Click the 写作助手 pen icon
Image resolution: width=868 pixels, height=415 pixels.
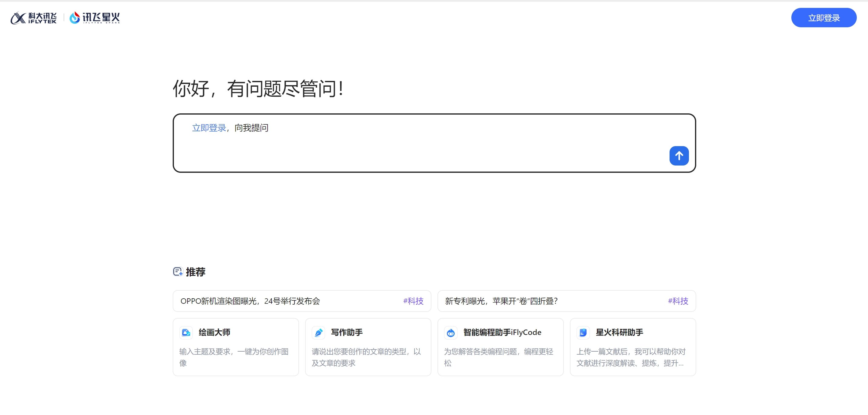click(x=318, y=333)
